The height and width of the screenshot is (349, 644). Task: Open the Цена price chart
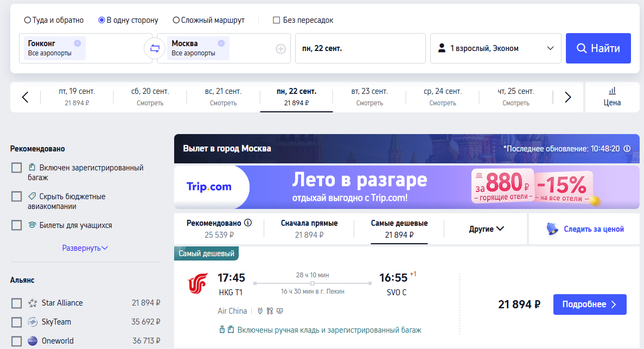click(x=612, y=97)
